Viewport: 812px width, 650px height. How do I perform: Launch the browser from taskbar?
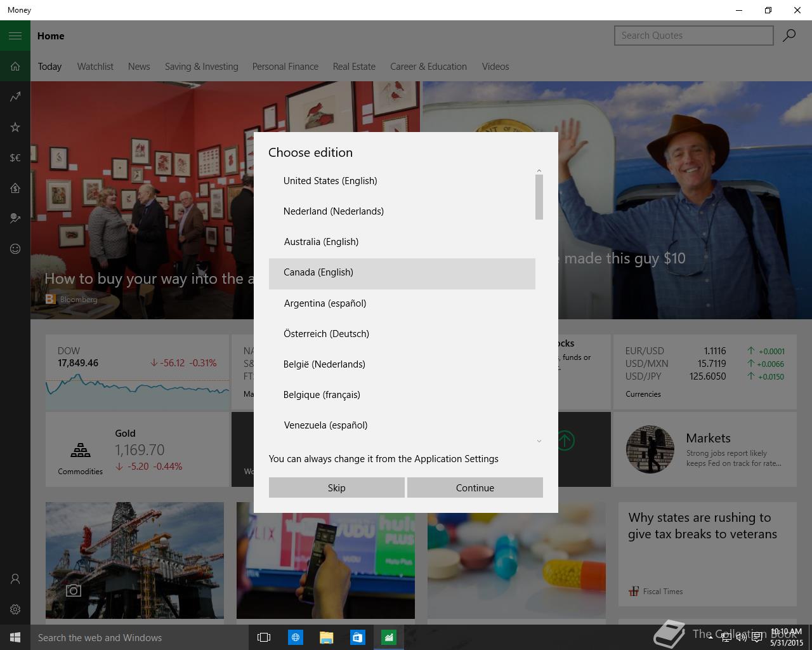(x=295, y=637)
